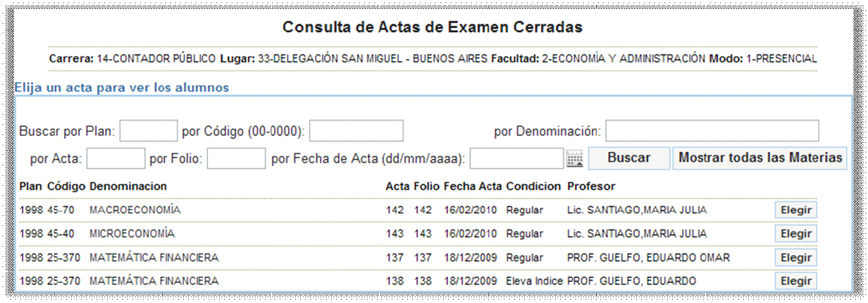Click the Condicion column header
The image size is (868, 303).
pos(533,186)
